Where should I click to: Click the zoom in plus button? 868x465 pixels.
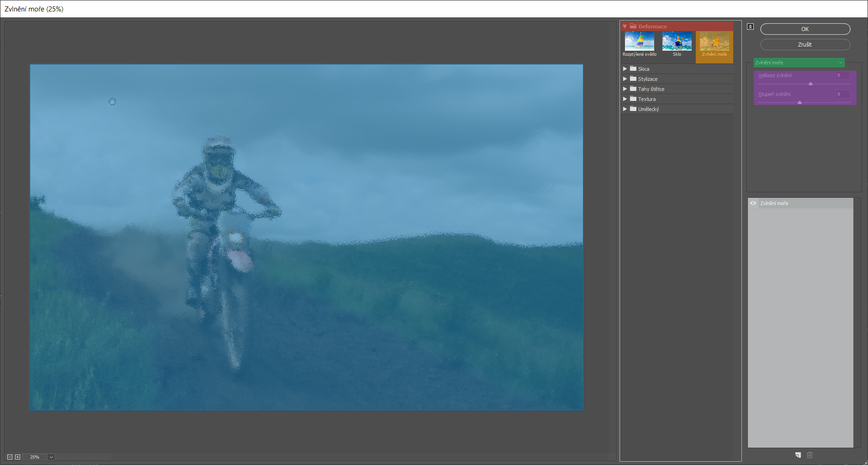click(18, 457)
